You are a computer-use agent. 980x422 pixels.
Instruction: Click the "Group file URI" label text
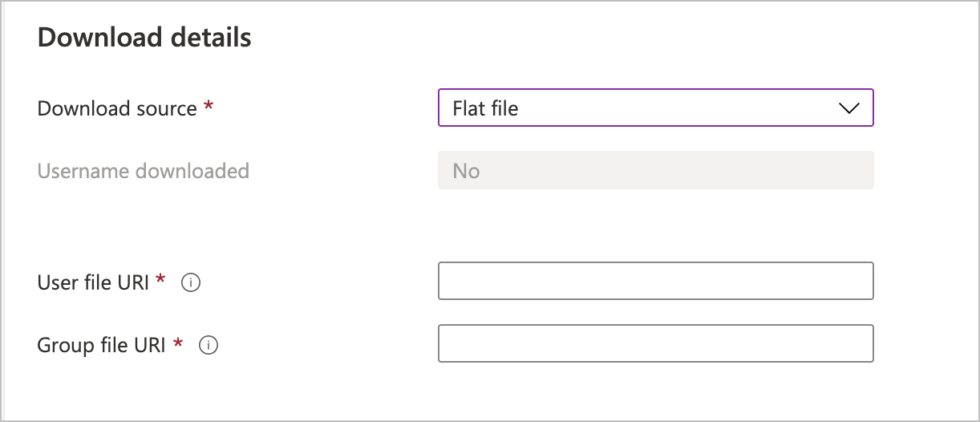click(x=101, y=345)
